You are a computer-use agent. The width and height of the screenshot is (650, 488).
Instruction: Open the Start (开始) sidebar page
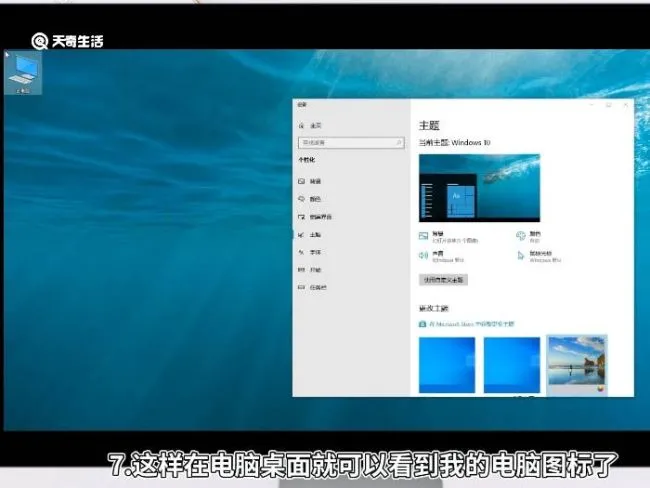[310, 270]
